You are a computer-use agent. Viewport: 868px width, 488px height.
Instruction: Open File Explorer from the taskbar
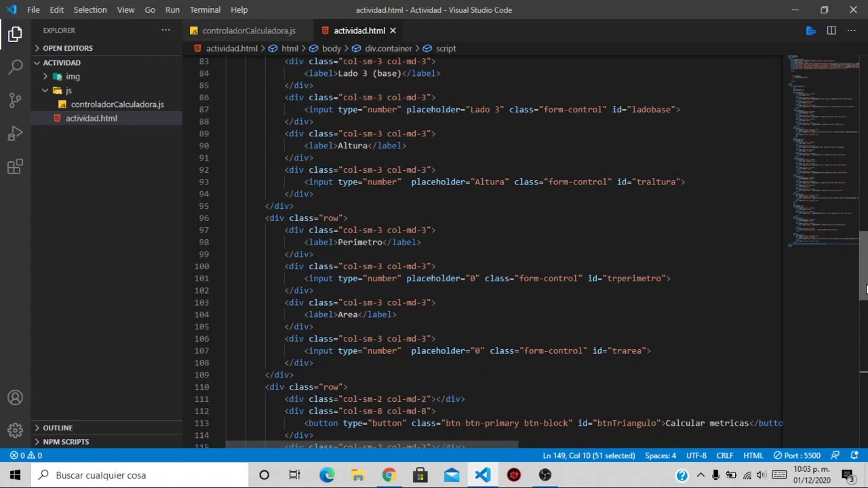358,475
